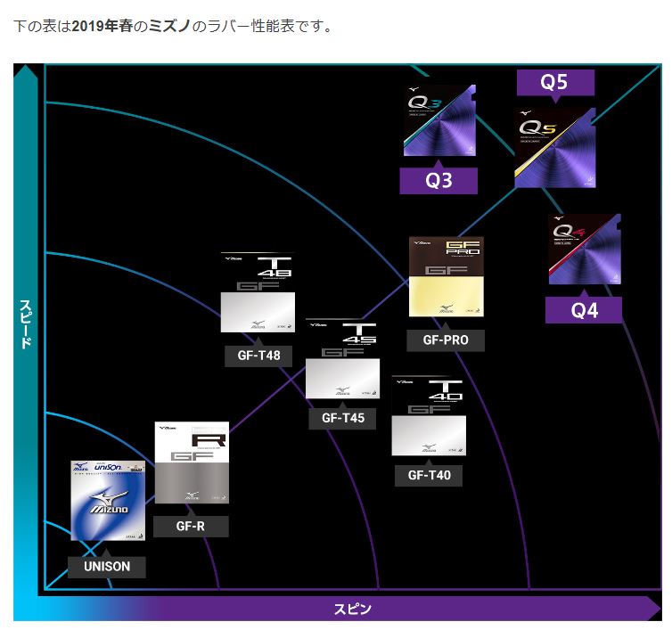The width and height of the screenshot is (672, 630).
Task: Click the bold ミズノ text in heading
Action: 169,26
